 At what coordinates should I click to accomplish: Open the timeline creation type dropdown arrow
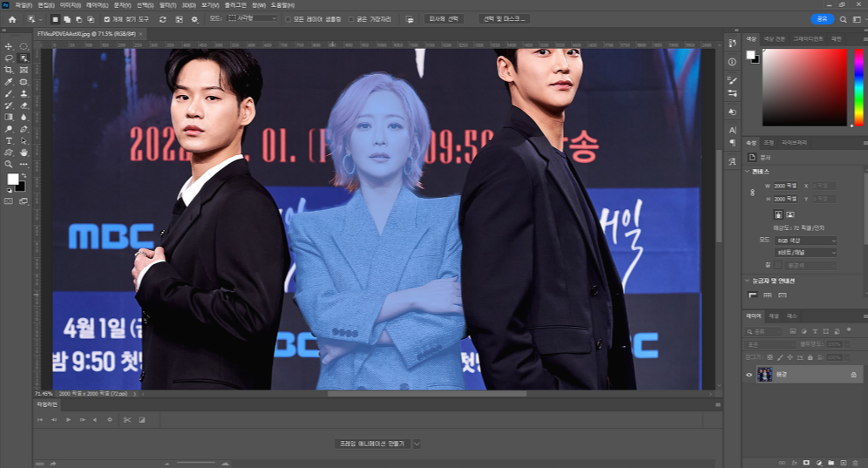[x=417, y=444]
